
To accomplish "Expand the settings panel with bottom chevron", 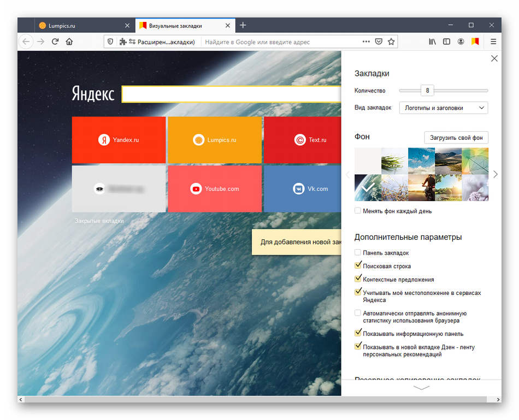I will (x=421, y=388).
